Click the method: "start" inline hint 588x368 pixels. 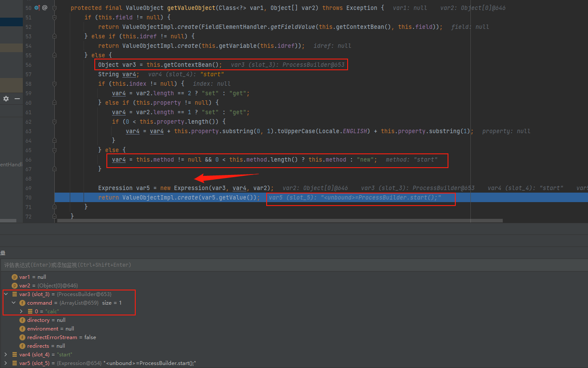click(411, 159)
